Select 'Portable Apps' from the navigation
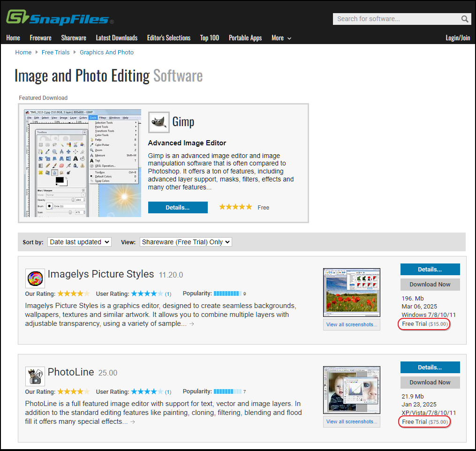 (x=245, y=38)
